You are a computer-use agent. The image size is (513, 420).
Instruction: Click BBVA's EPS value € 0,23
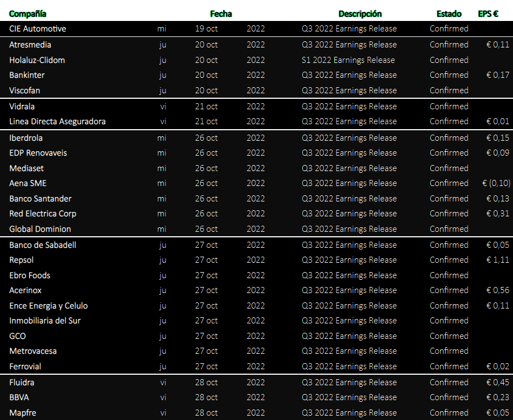pyautogui.click(x=498, y=397)
